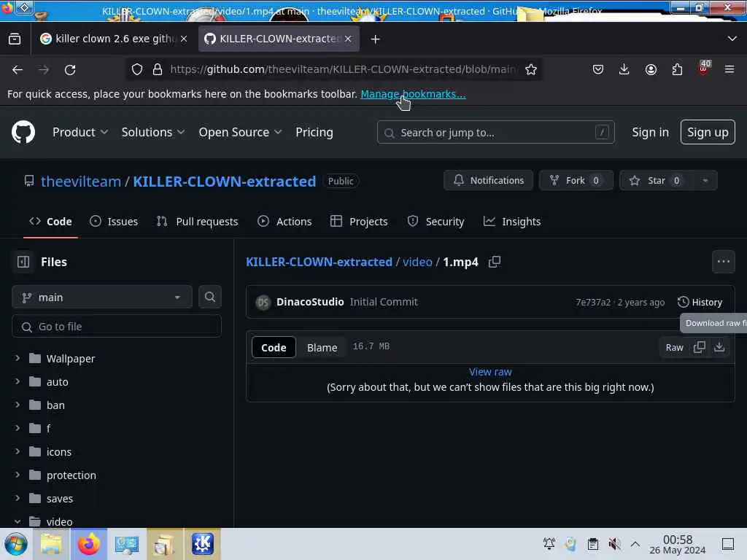Image resolution: width=747 pixels, height=560 pixels.
Task: Select the Blame view toggle
Action: [x=322, y=348]
